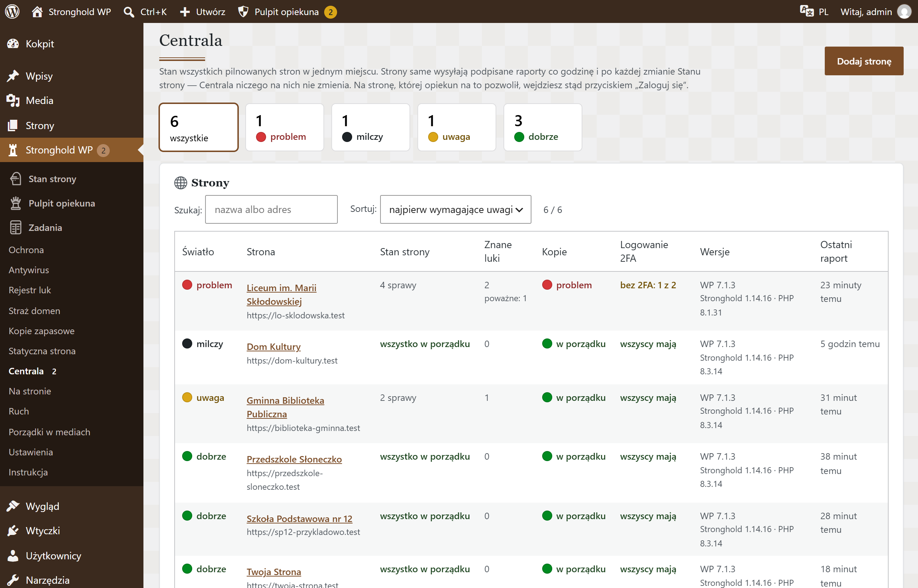Click the Szukaj search input field
This screenshot has width=918, height=588.
271,209
